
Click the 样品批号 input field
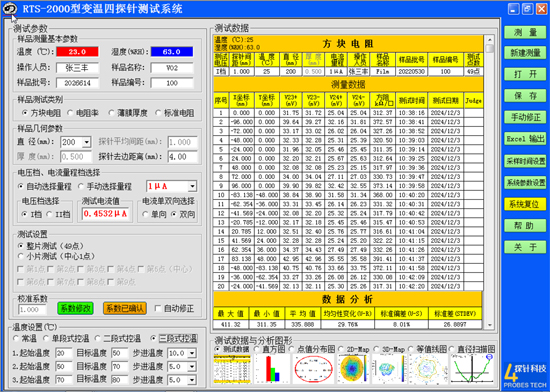click(x=77, y=83)
